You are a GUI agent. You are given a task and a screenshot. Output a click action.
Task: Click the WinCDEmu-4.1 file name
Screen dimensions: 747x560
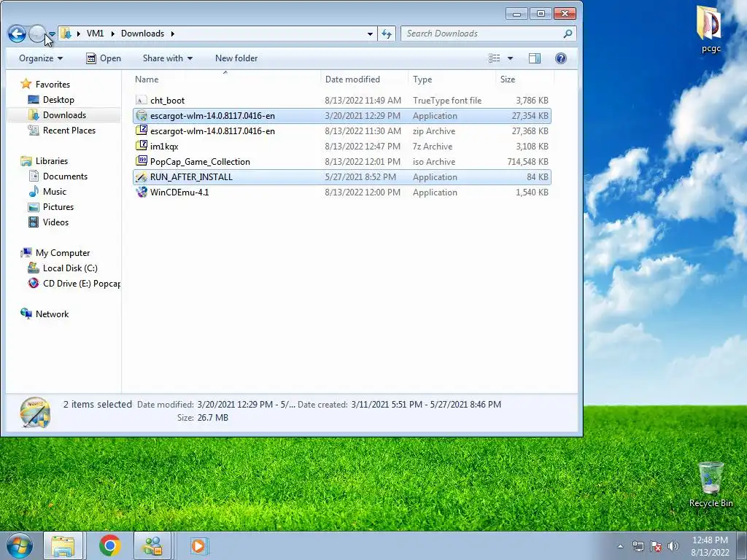click(179, 192)
